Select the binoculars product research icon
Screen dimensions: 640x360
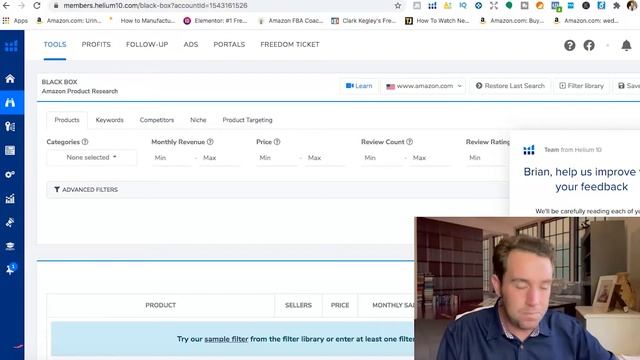coord(10,102)
